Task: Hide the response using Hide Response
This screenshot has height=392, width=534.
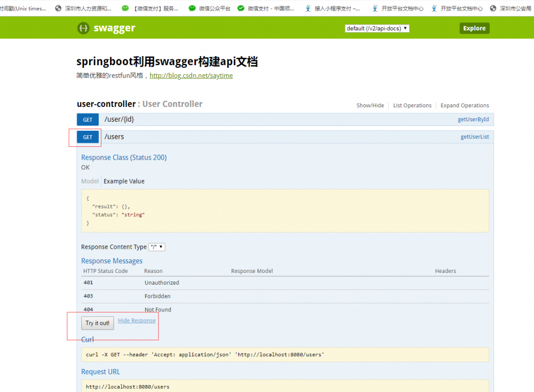Action: 137,320
